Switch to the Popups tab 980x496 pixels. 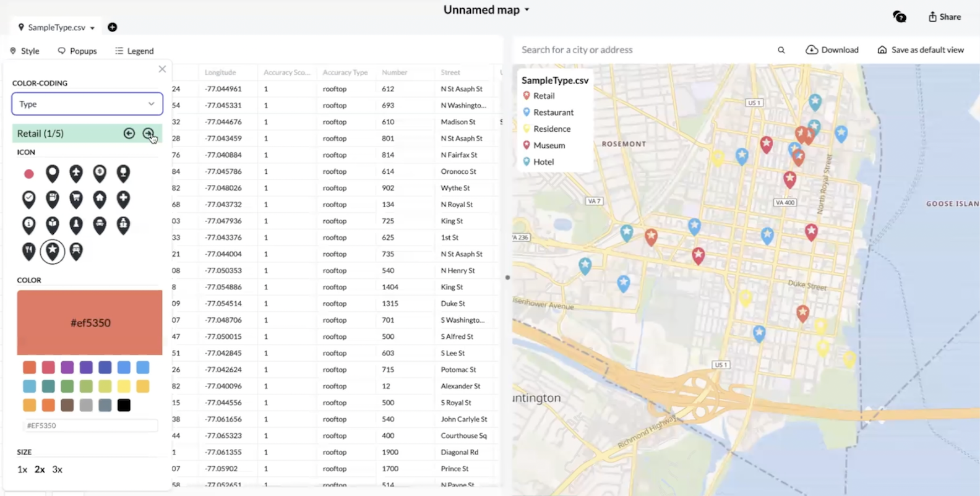(77, 51)
